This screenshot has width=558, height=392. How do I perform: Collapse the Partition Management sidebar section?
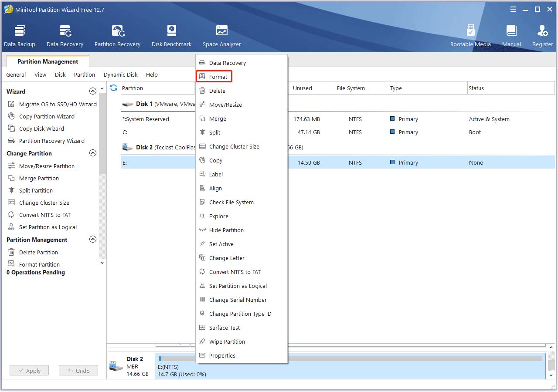coord(92,240)
